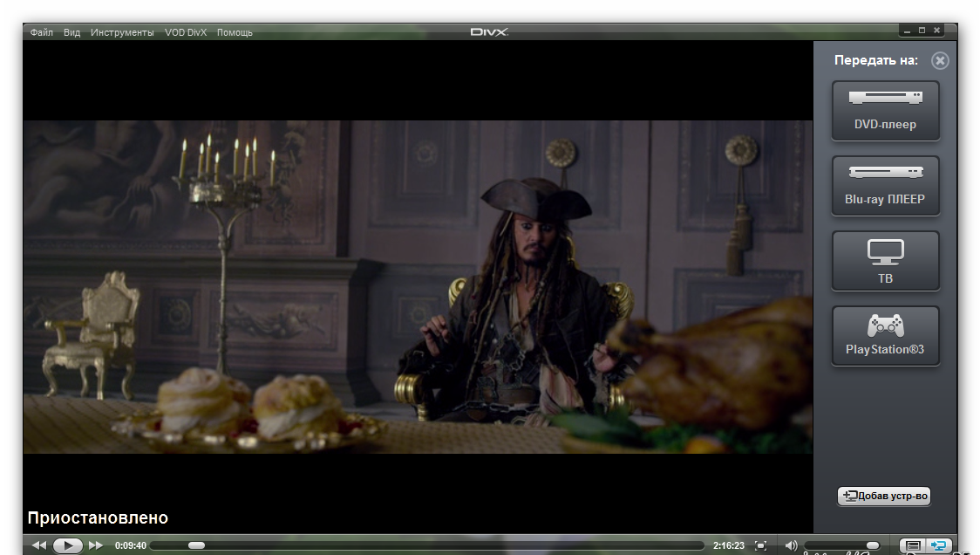This screenshot has width=980, height=555.
Task: Send video to DVD-плеер device
Action: 885,111
